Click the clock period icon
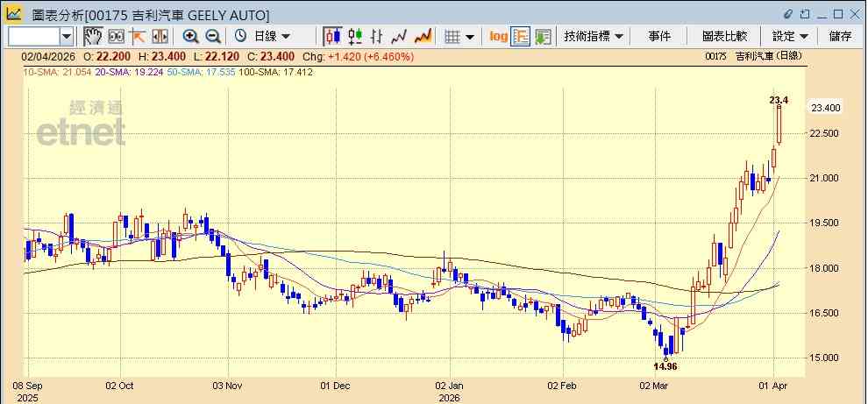This screenshot has height=404, width=868. [240, 37]
